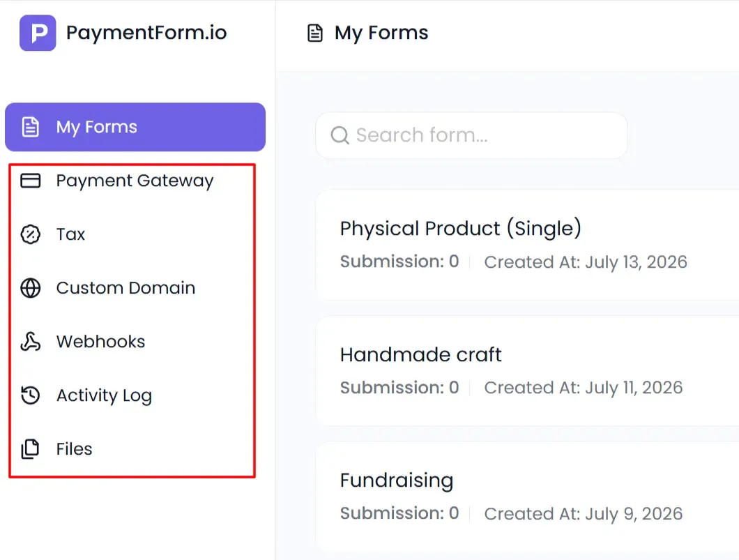Click the Custom Domain globe icon
The height and width of the screenshot is (560, 739).
(31, 288)
